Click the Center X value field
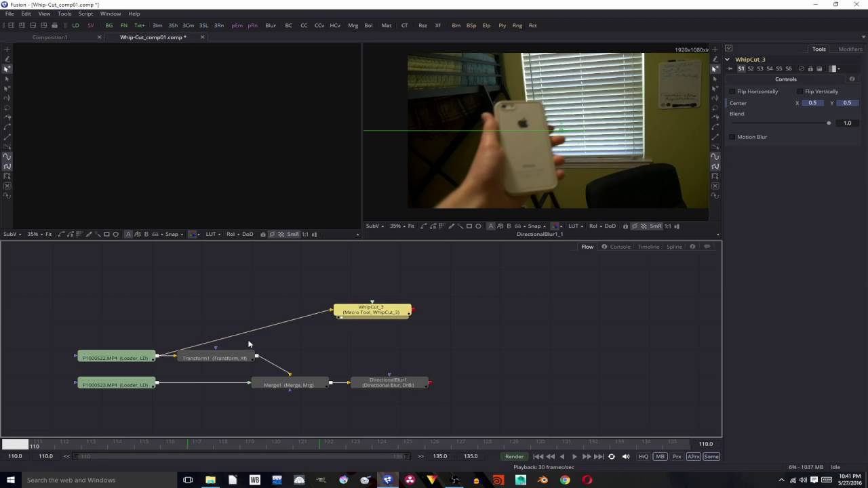Screen dimensions: 868x488 point(812,103)
